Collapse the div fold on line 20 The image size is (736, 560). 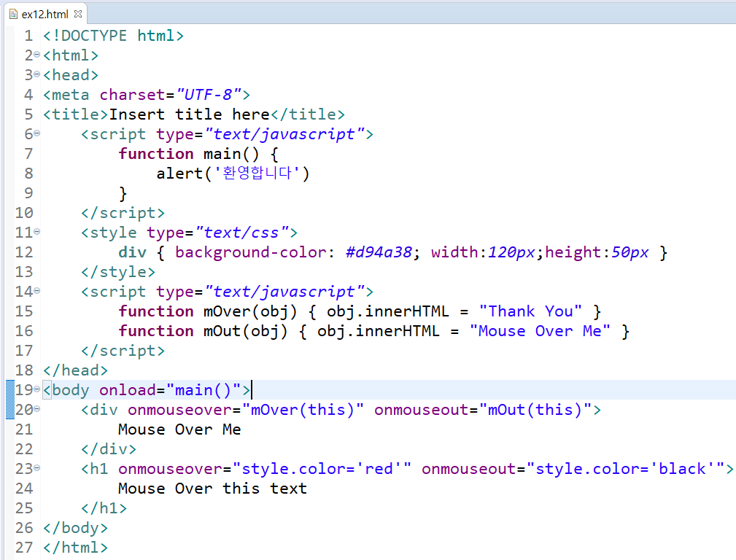click(x=37, y=409)
